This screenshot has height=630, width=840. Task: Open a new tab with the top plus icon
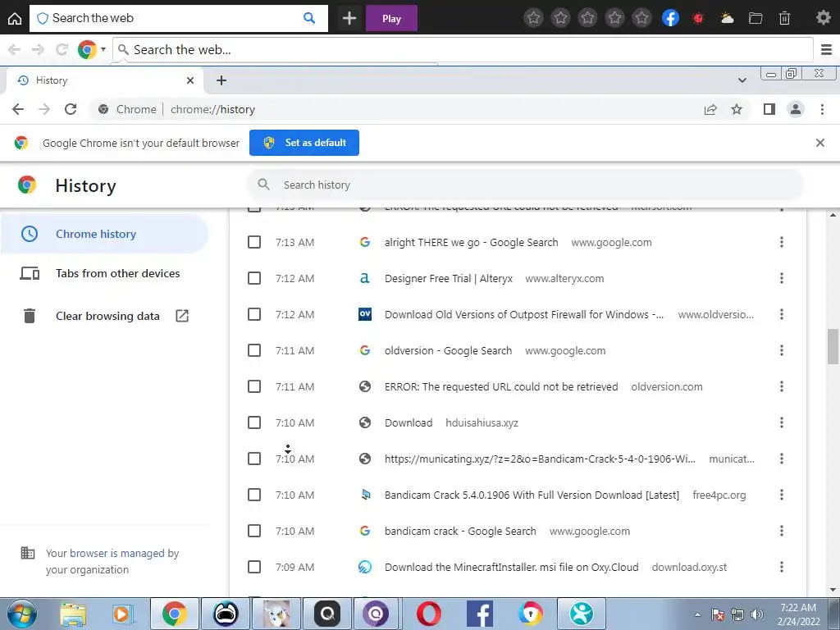pyautogui.click(x=349, y=19)
